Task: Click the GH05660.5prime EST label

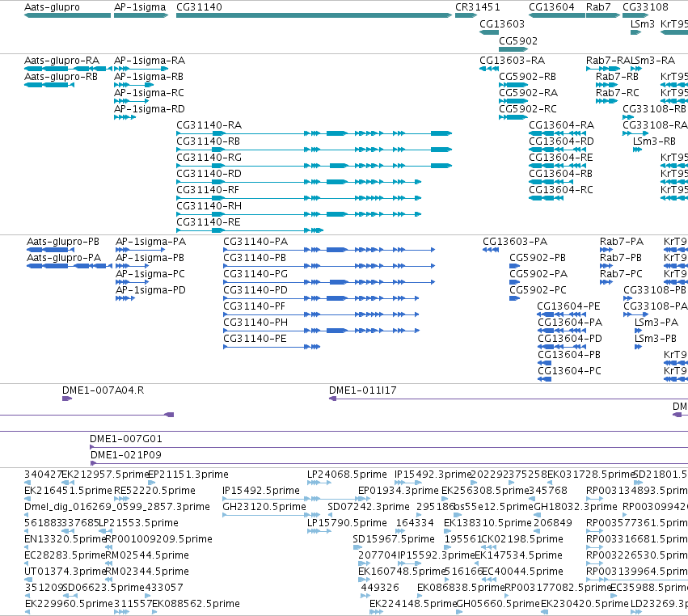Action: [499, 604]
